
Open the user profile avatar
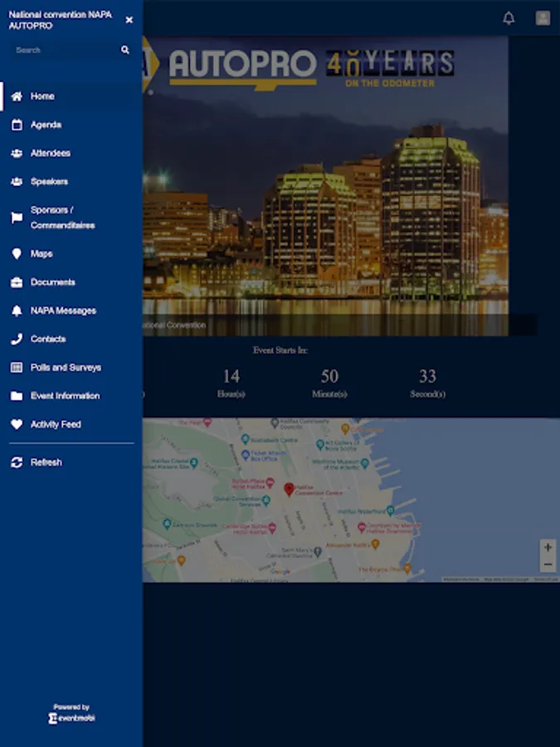(543, 18)
